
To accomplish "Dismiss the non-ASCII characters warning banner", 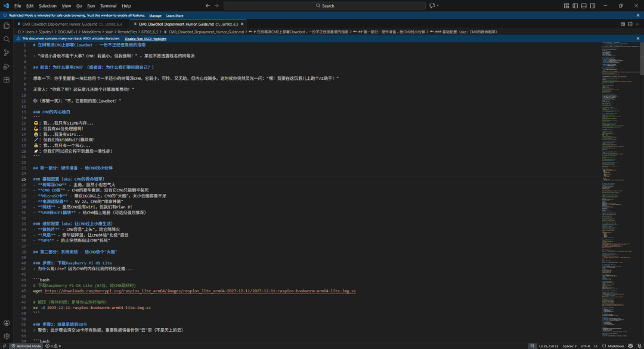I will (638, 38).
